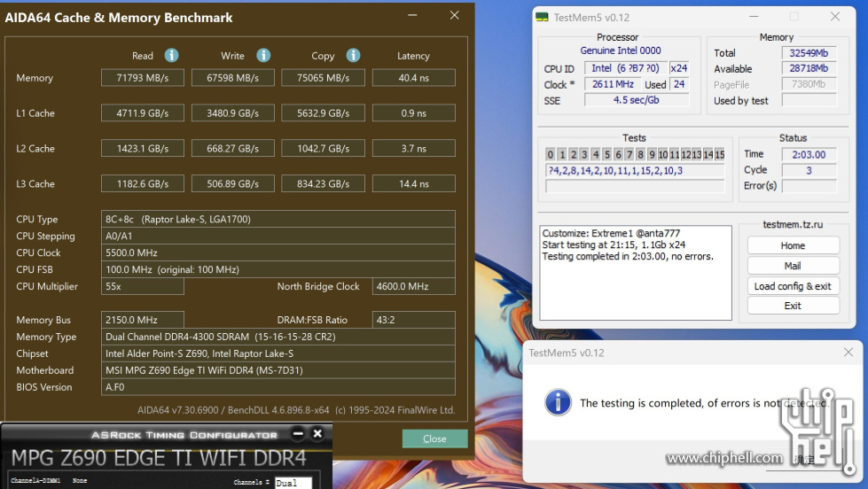Click the empty TestMem5 Error(s) field
Image resolution: width=868 pixels, height=489 pixels.
pos(809,186)
